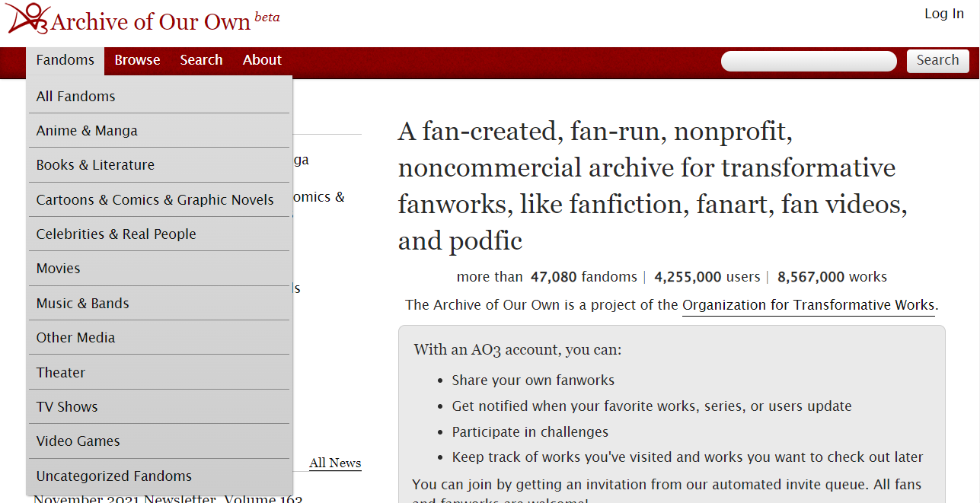Click the Log In link
The height and width of the screenshot is (503, 980).
(944, 14)
